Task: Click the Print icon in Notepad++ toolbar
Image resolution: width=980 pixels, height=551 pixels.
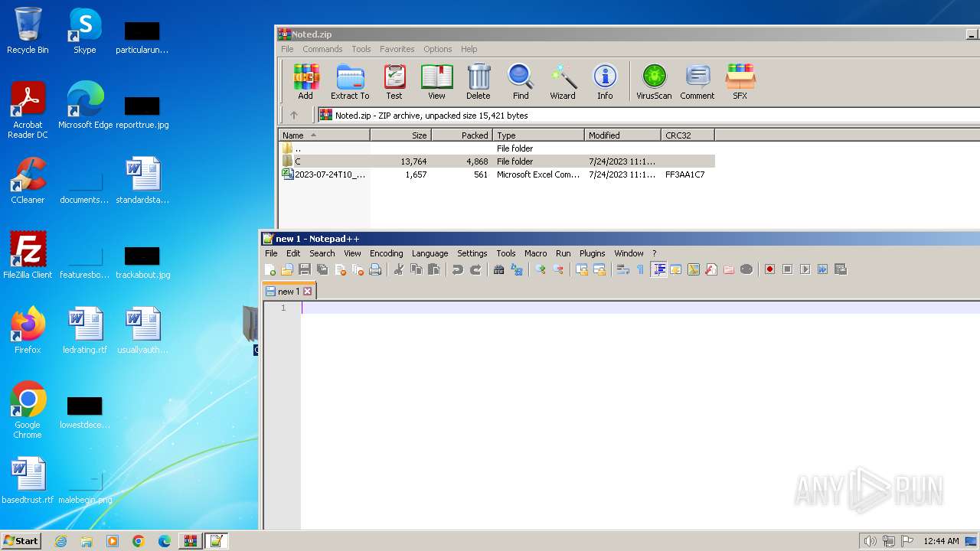Action: [x=375, y=269]
